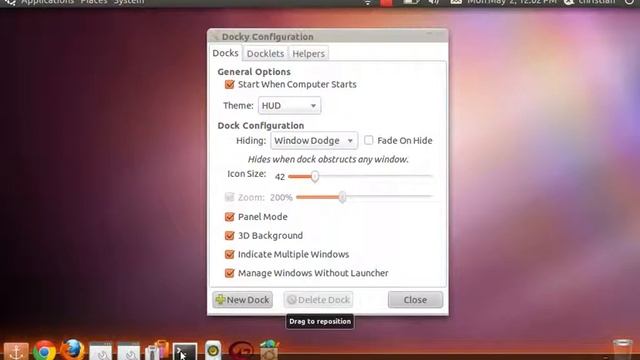Disable Panel Mode checkbox
Viewport: 640px width, 360px height.
(229, 217)
